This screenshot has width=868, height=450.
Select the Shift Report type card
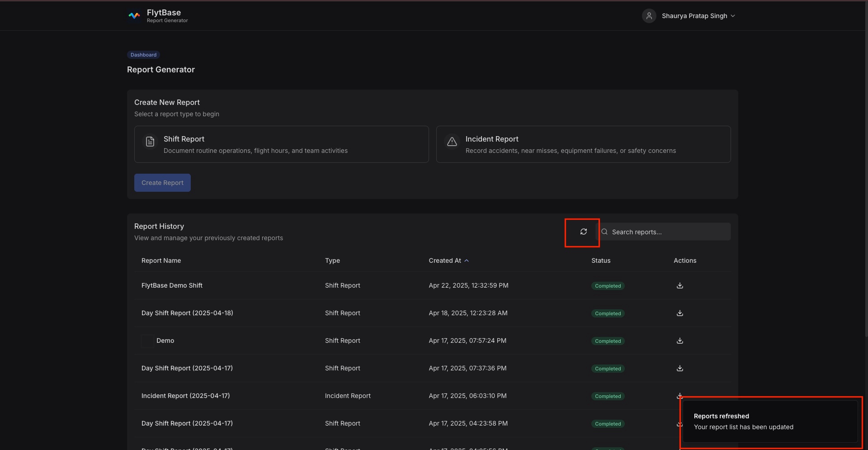pyautogui.click(x=281, y=144)
